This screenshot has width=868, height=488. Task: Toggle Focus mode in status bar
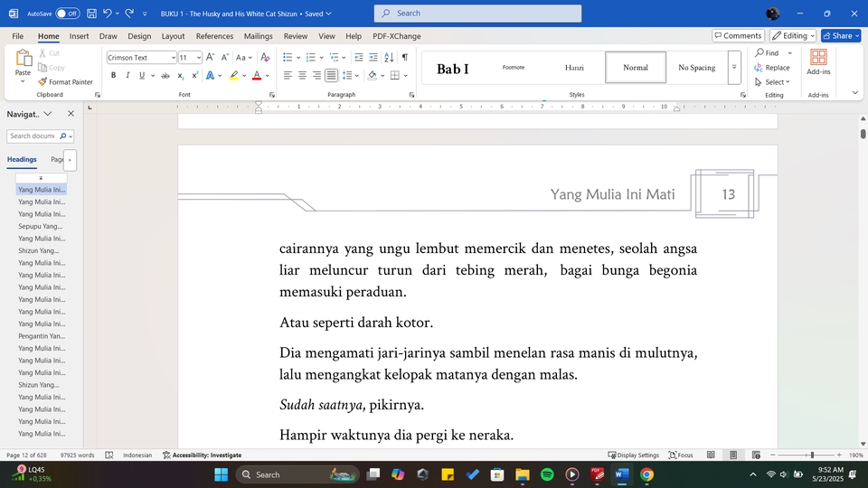681,455
